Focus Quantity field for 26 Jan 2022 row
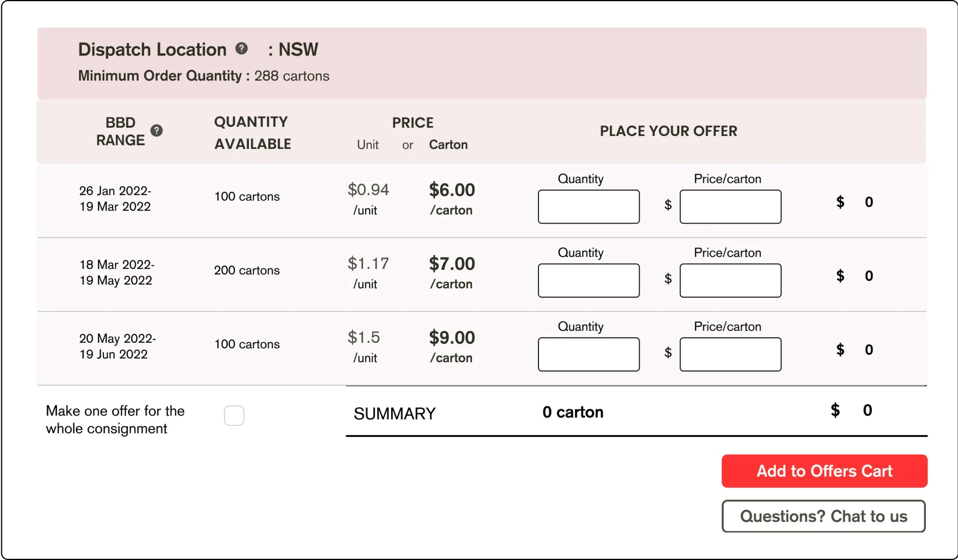 (589, 206)
